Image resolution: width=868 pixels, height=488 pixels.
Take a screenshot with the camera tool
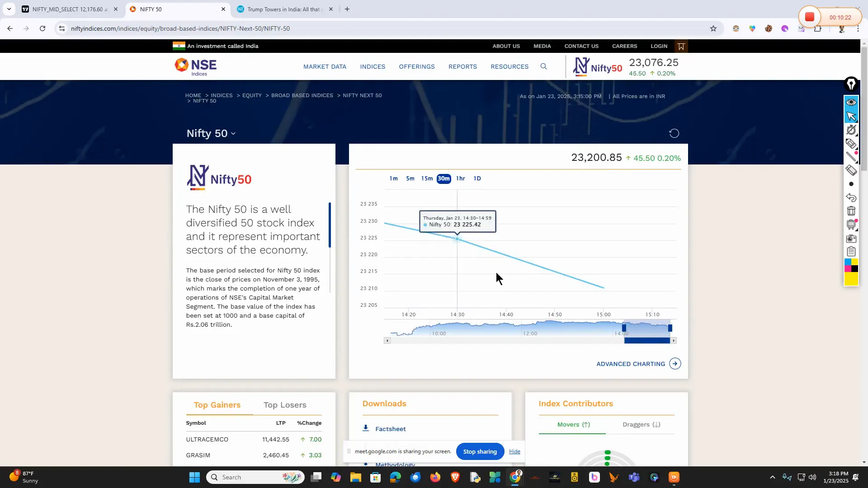pos(852,239)
